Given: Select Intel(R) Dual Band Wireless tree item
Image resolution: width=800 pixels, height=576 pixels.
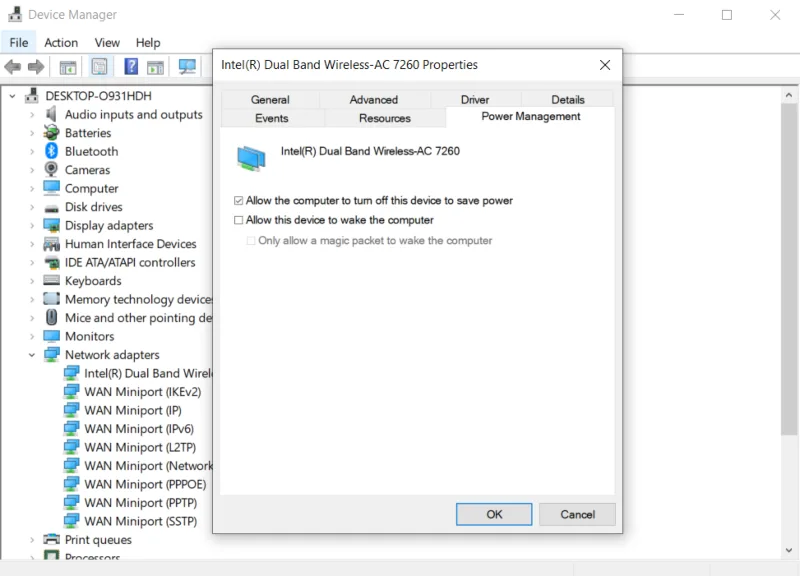Looking at the screenshot, I should (138, 373).
